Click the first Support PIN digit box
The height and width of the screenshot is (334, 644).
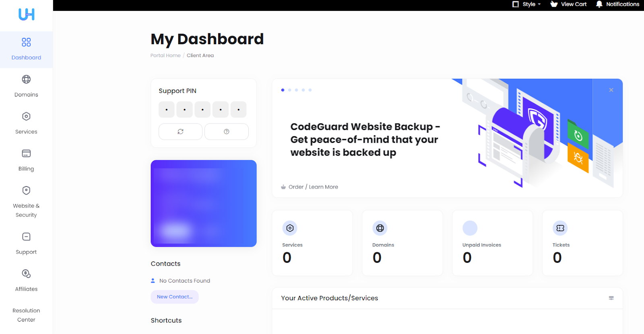coord(167,109)
